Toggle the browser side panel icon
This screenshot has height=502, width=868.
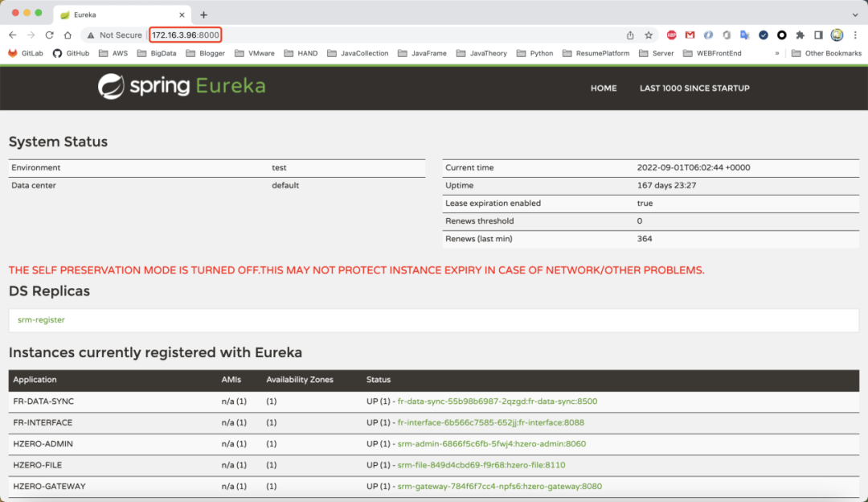818,35
